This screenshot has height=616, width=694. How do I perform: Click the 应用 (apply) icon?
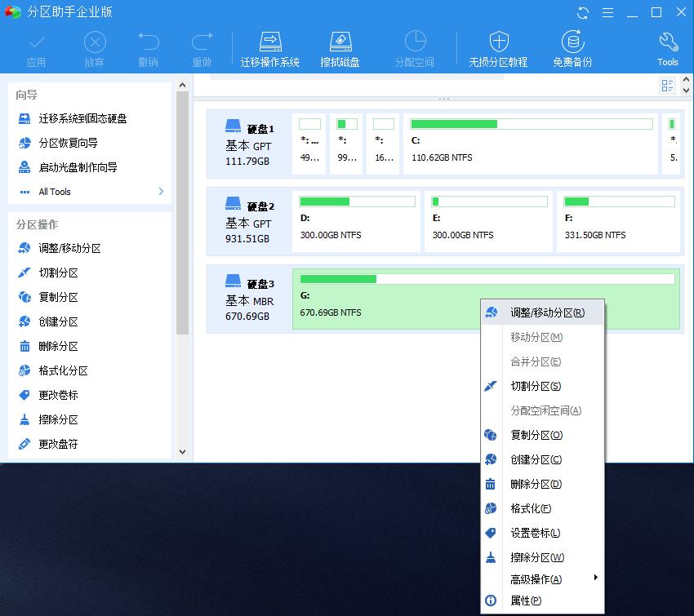tap(37, 47)
